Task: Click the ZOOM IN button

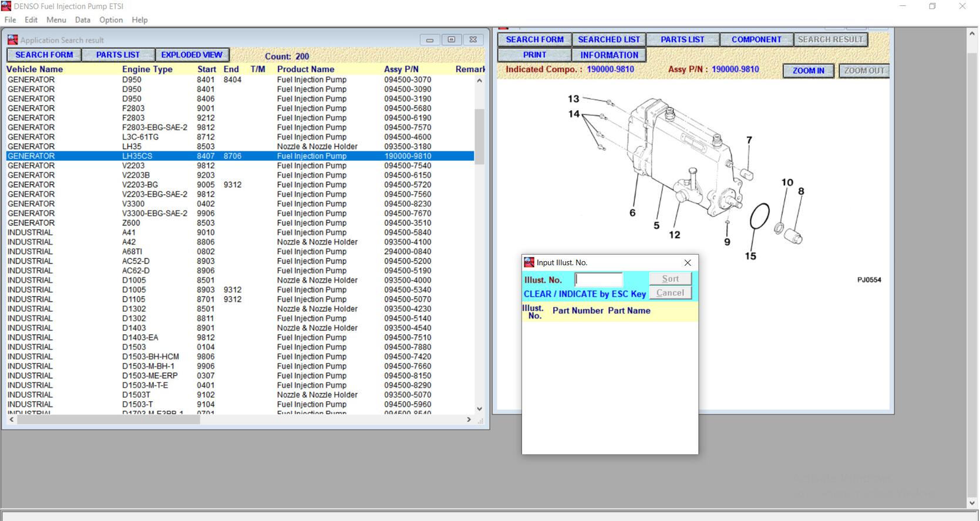Action: (809, 70)
